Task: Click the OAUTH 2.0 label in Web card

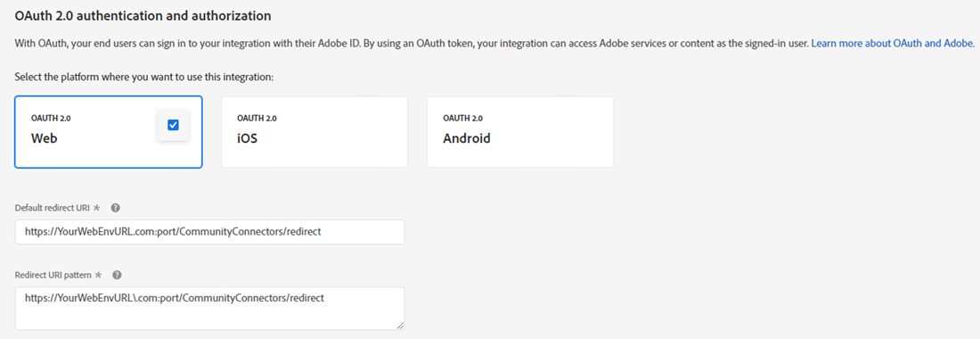Action: 51,119
